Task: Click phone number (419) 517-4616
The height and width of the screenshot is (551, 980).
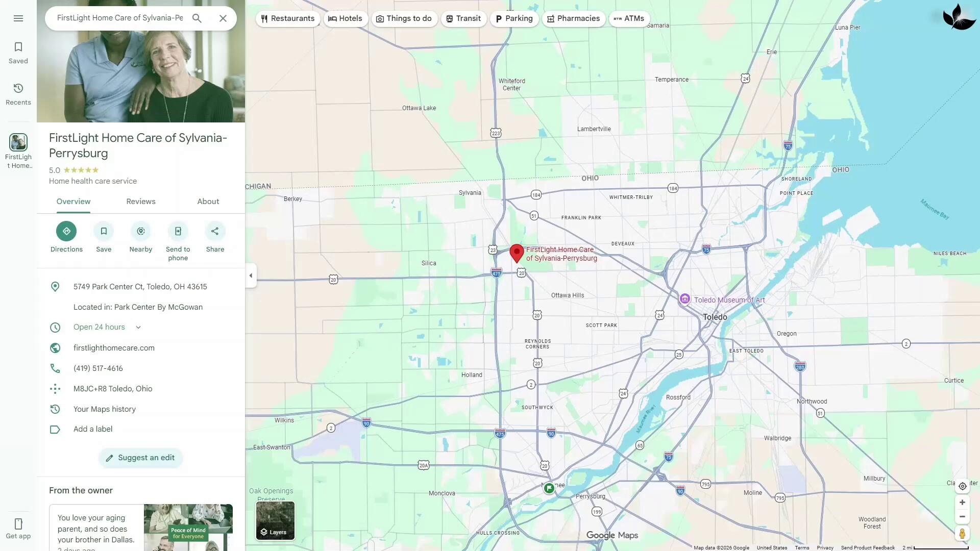Action: 98,368
